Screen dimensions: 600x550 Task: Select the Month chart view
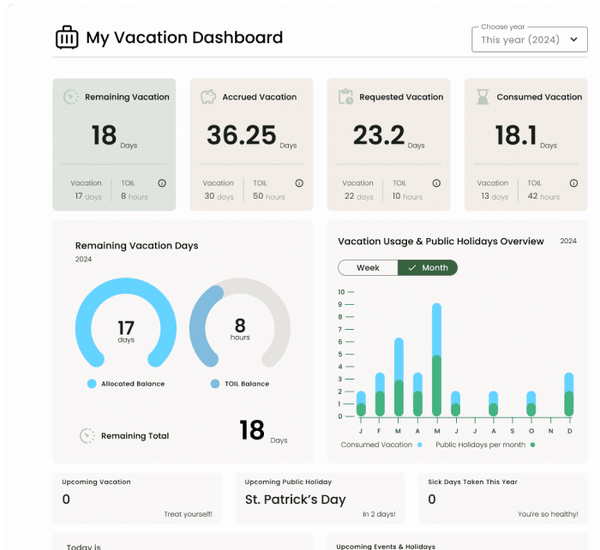(428, 268)
